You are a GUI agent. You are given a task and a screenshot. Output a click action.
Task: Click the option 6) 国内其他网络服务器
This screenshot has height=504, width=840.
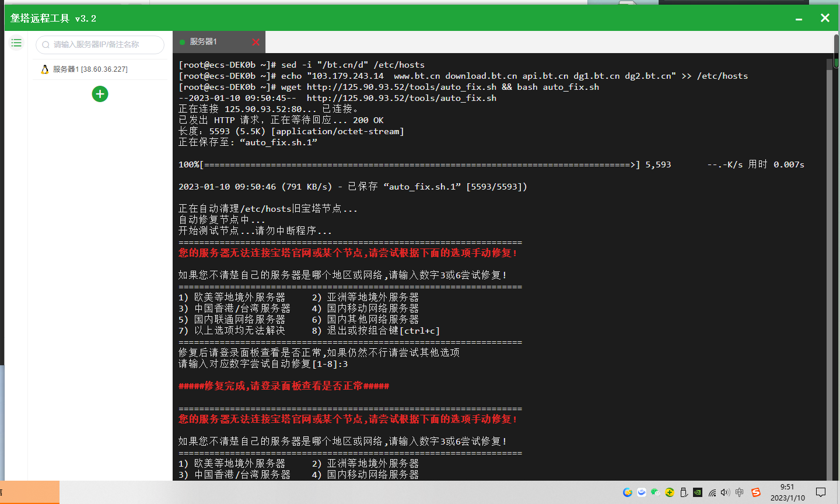point(365,320)
